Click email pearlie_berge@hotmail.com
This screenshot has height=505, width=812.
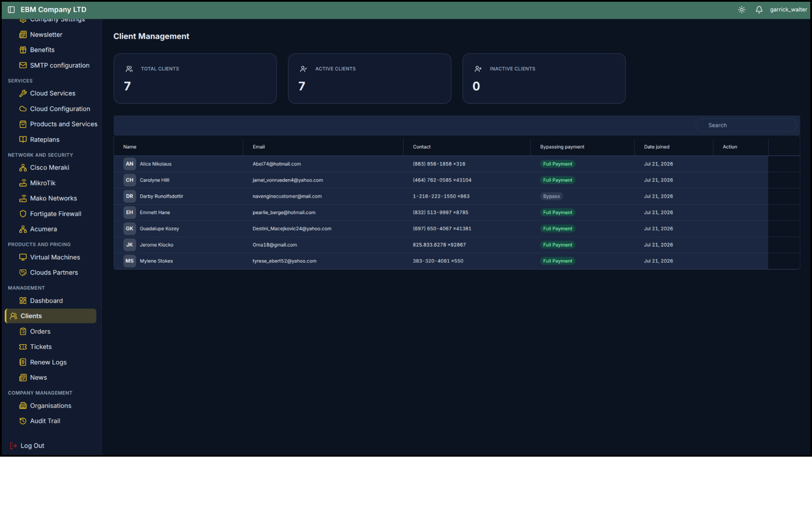click(x=284, y=213)
